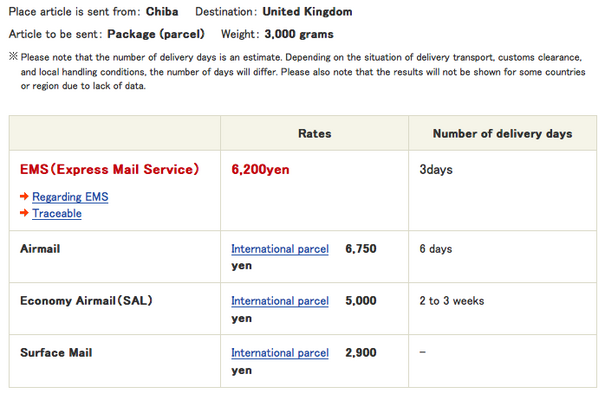Open International parcel link in Economy Airmail row
This screenshot has width=605, height=400.
pyautogui.click(x=280, y=301)
